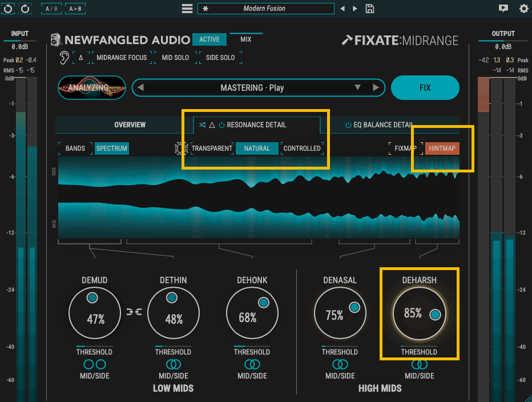This screenshot has width=532, height=402.
Task: Toggle the ACTIVE bypass button
Action: (x=209, y=39)
